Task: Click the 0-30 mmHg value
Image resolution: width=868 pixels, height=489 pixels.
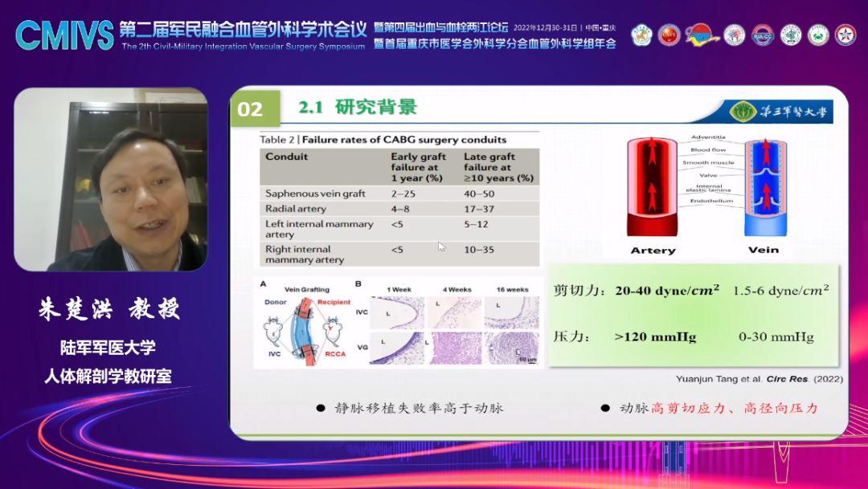Action: tap(776, 337)
